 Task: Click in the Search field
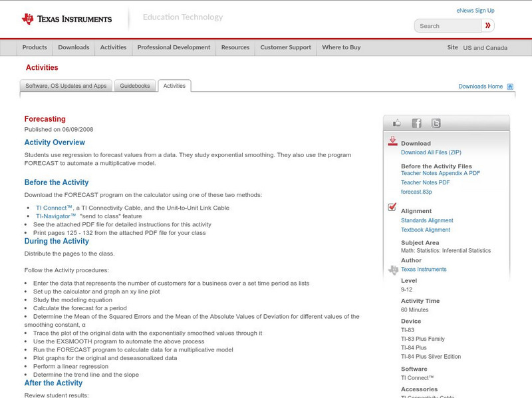[x=448, y=26]
